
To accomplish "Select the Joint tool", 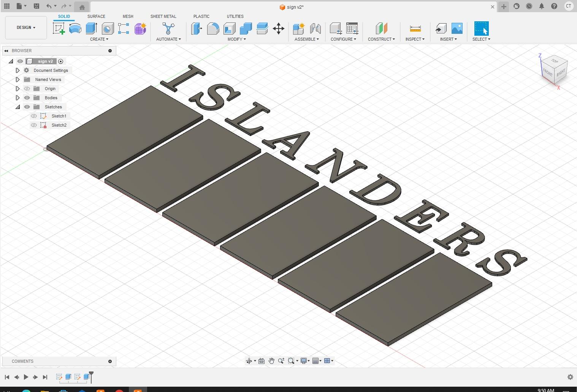I will [x=315, y=29].
